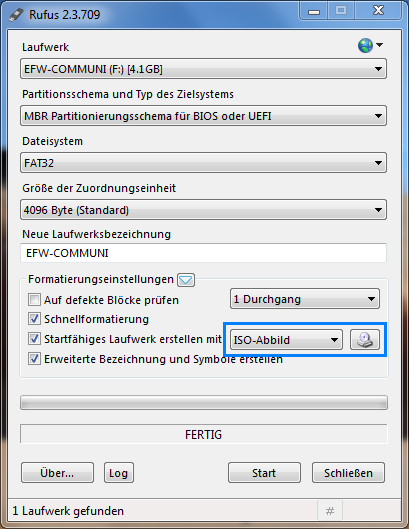Screen dimensions: 409x529
Task: Open the language globe icon menu
Action: coord(370,45)
